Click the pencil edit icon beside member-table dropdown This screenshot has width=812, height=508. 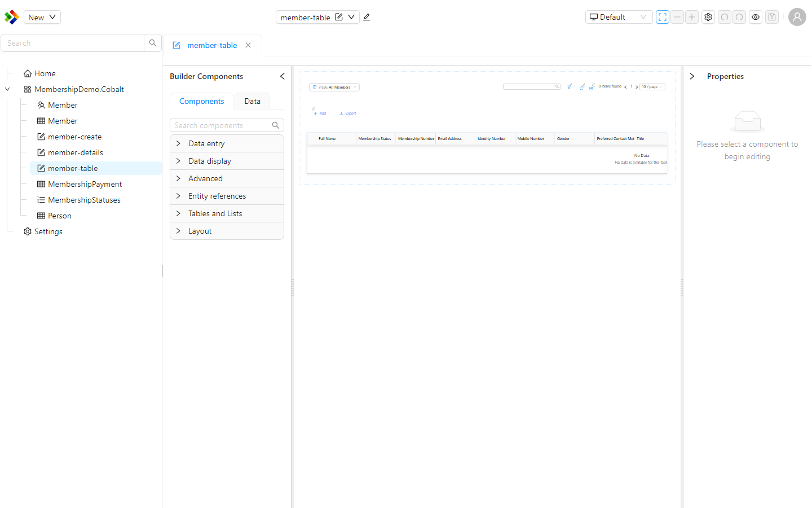pyautogui.click(x=367, y=17)
